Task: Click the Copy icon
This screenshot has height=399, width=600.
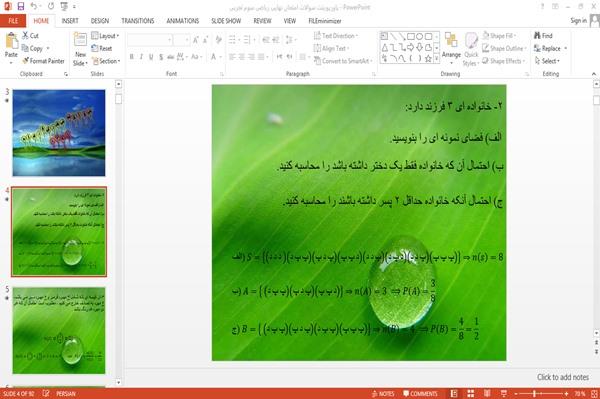Action: (25, 48)
